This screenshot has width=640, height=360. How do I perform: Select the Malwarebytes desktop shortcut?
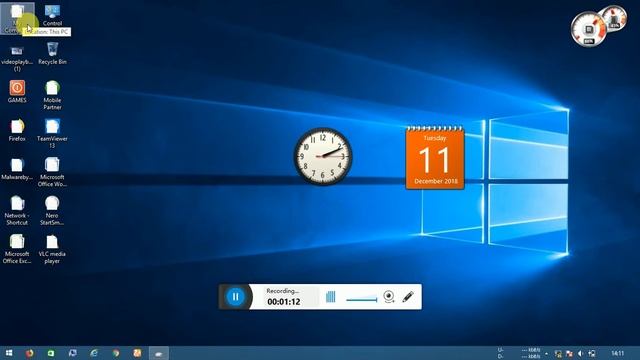pos(17,169)
